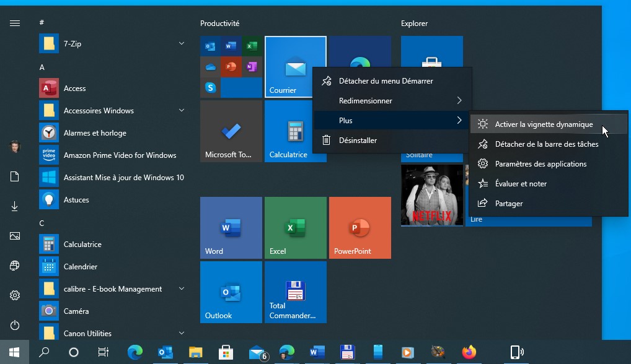Screen dimensions: 631x364
Task: Open the Microsoft To Do tile
Action: [231, 131]
